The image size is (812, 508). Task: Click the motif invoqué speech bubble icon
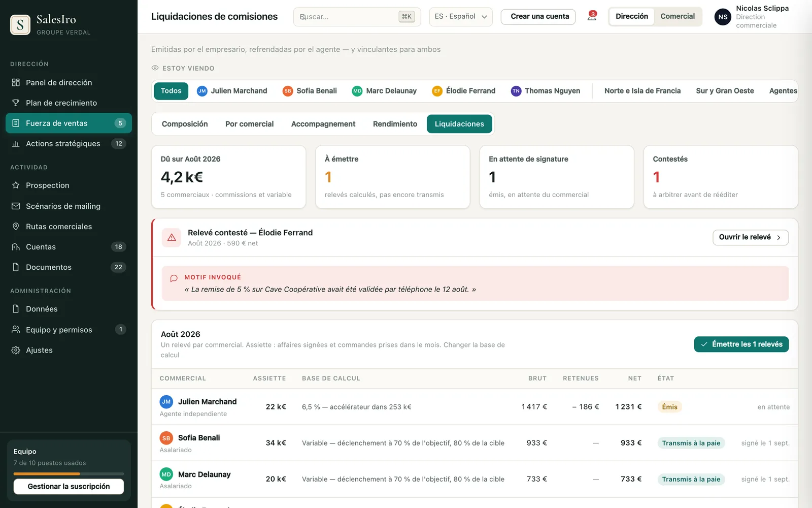174,278
